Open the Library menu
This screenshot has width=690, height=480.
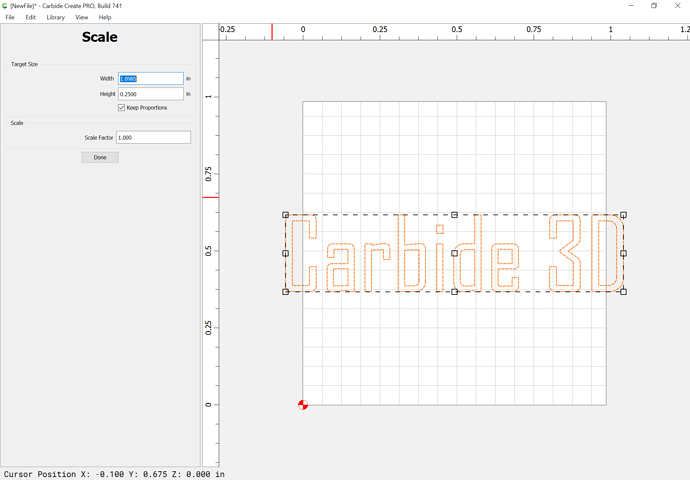tap(55, 17)
